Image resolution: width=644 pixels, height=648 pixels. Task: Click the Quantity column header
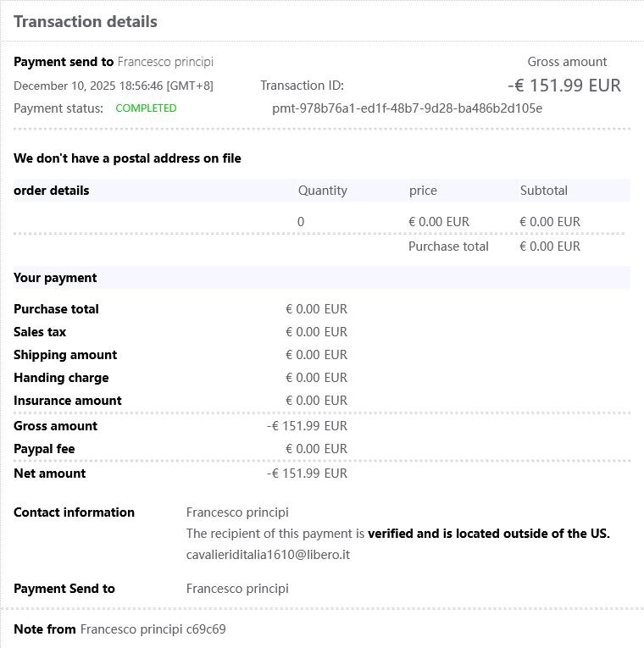322,191
